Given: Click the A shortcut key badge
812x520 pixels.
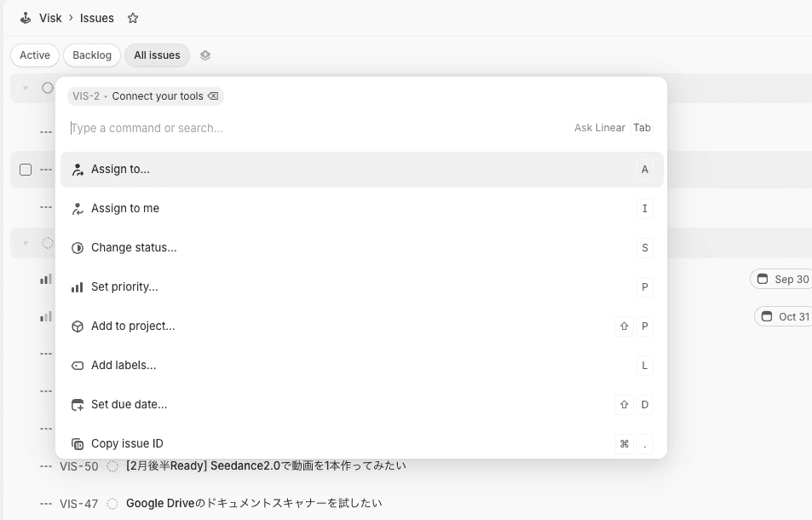Looking at the screenshot, I should [645, 170].
